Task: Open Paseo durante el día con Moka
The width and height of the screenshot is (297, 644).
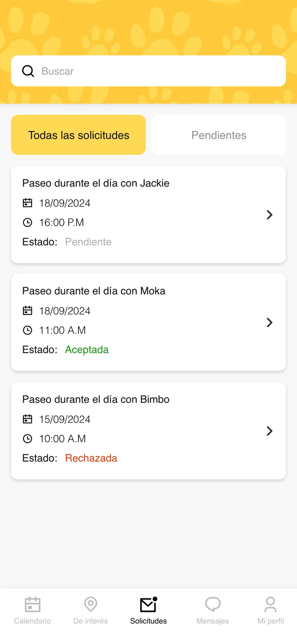Action: (148, 322)
